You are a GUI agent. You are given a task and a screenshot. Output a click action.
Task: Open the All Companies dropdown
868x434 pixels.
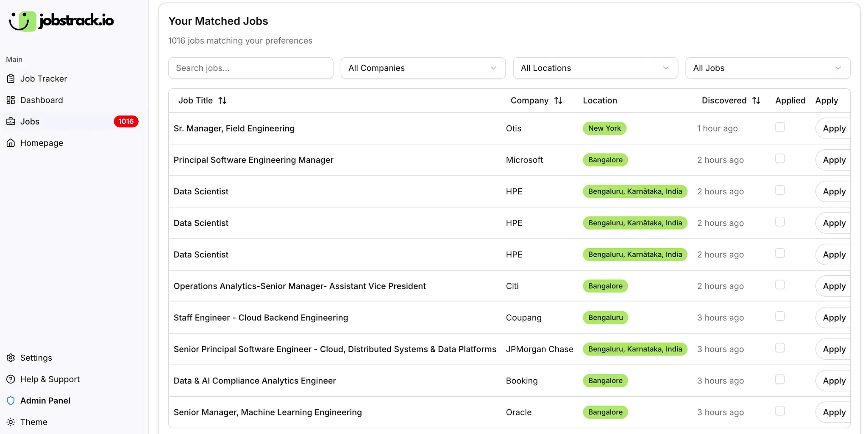[x=423, y=68]
